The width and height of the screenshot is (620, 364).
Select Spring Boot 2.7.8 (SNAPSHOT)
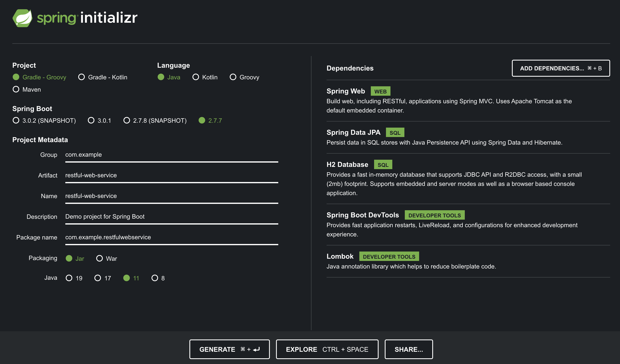pos(127,120)
